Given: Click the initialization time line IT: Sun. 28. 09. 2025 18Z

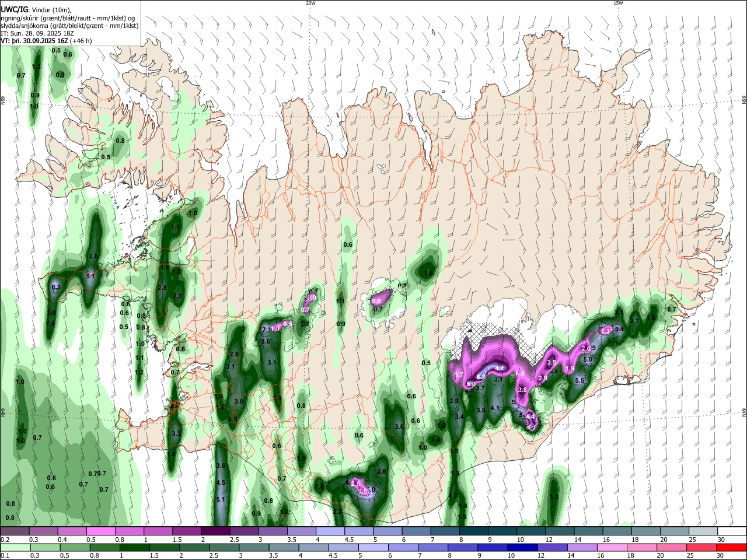Looking at the screenshot, I should pyautogui.click(x=39, y=33).
